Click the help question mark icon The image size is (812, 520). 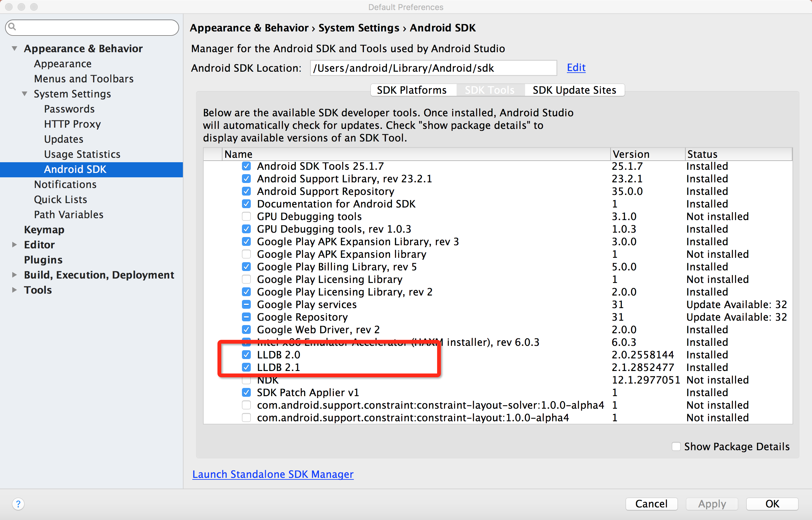point(18,504)
